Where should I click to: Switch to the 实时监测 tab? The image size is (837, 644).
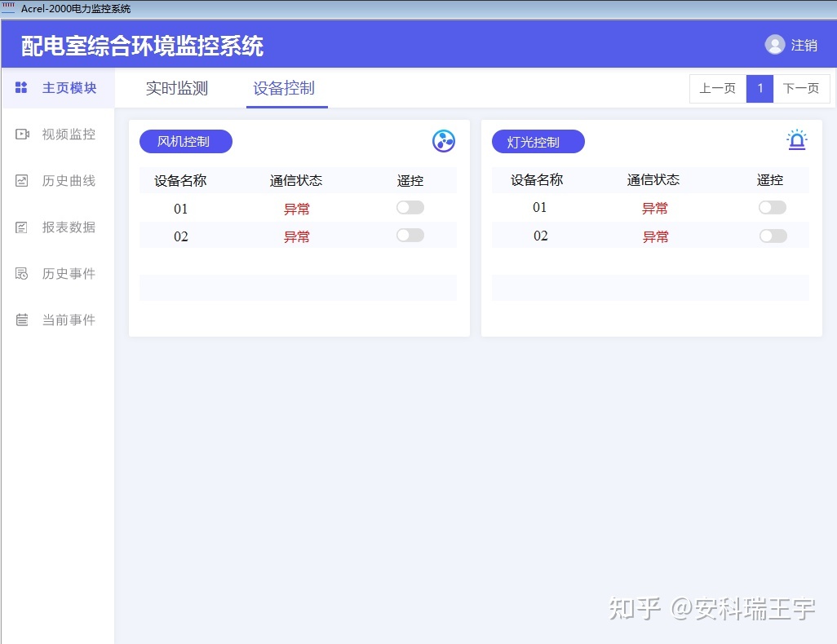[176, 89]
